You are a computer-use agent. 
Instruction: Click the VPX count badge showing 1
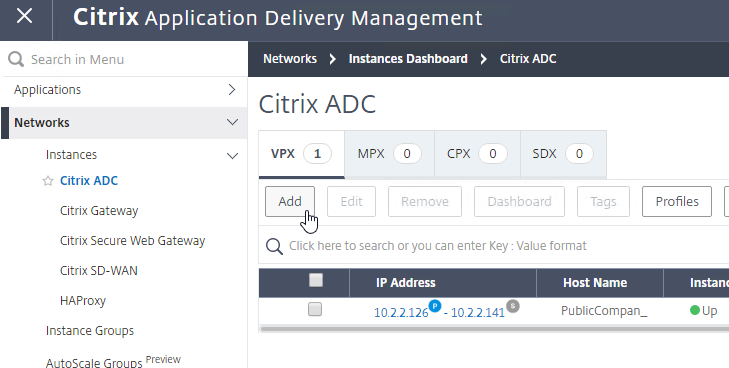click(317, 154)
